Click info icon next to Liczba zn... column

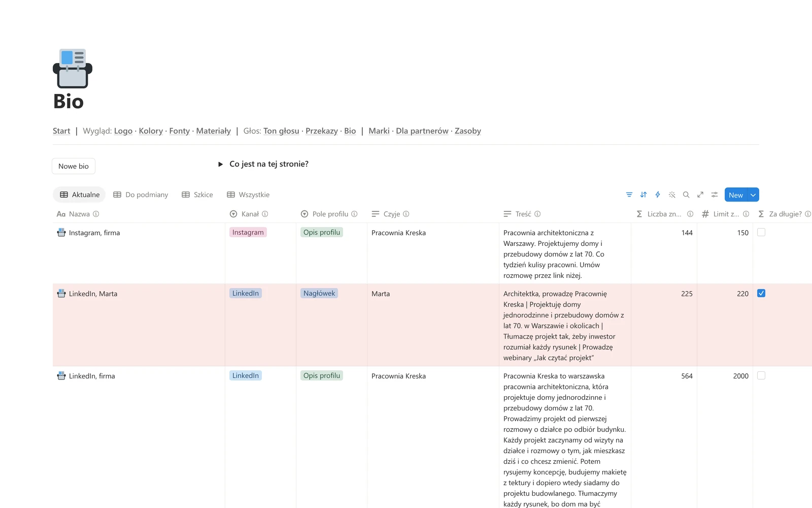(690, 214)
